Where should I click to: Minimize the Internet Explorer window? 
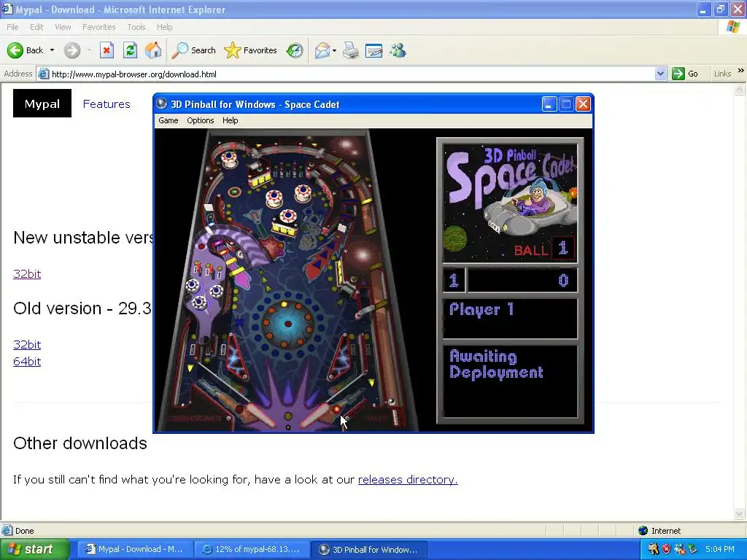(x=704, y=9)
